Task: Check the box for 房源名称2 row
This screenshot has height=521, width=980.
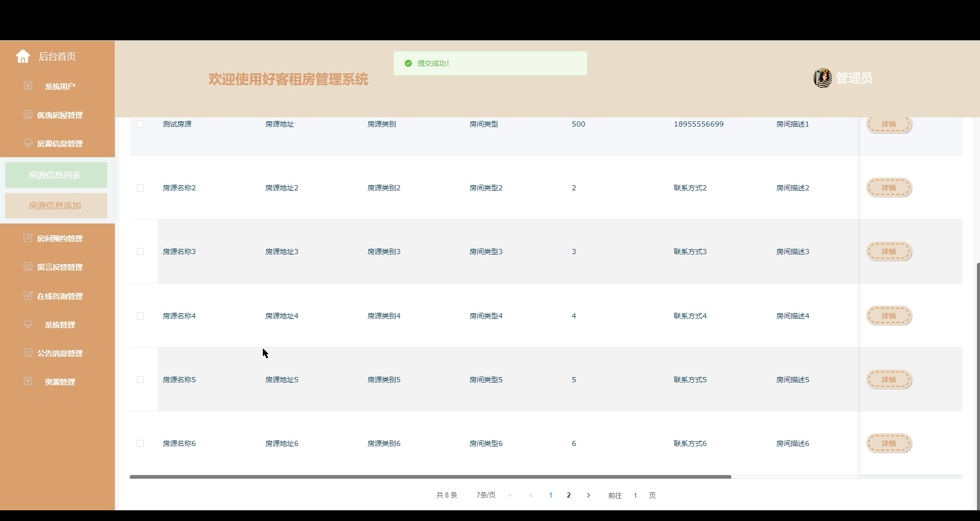Action: (x=140, y=188)
